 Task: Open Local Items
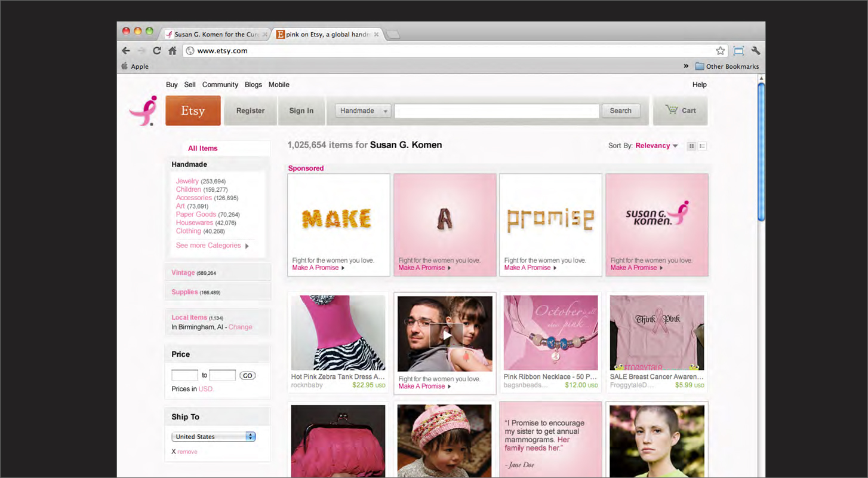[189, 317]
